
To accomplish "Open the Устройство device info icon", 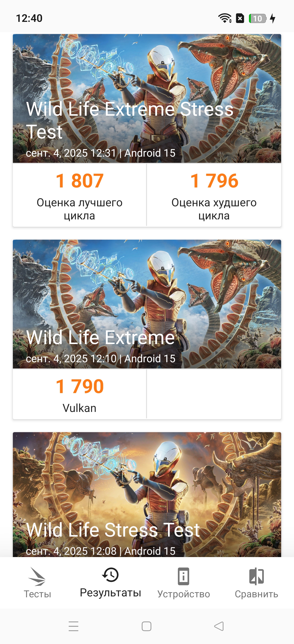I will tap(184, 576).
